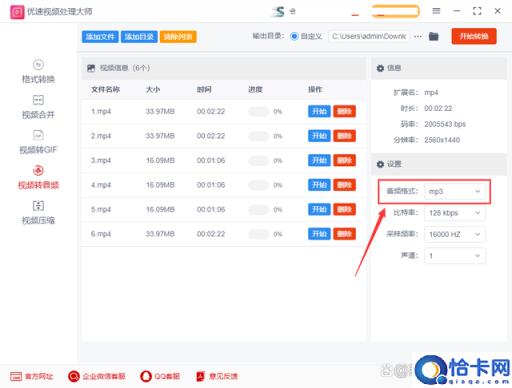512x388 pixels.
Task: Delete 4.mp4 from the list
Action: coord(344,185)
